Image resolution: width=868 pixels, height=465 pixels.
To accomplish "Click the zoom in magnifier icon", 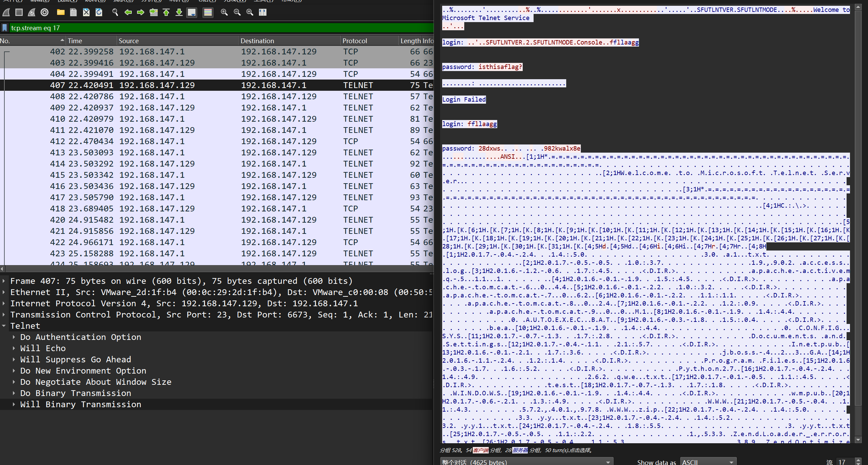I will coord(224,13).
